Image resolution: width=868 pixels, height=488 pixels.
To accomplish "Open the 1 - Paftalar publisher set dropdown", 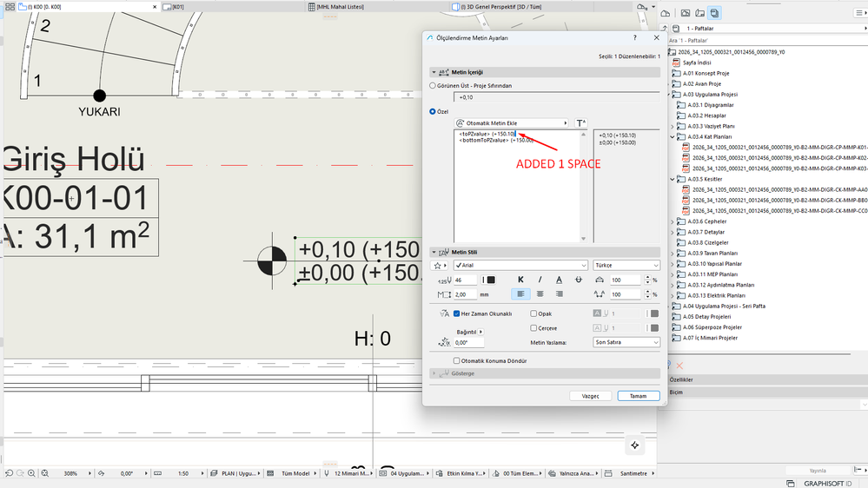I will click(x=770, y=28).
